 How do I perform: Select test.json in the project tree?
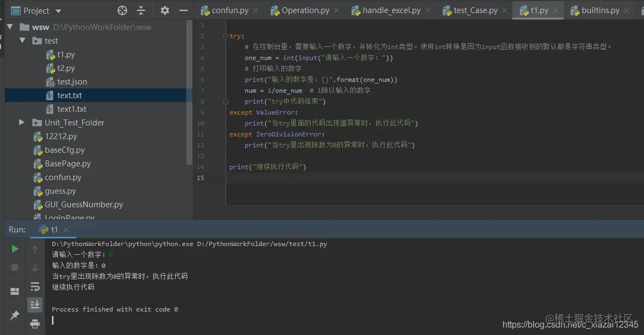pyautogui.click(x=72, y=82)
